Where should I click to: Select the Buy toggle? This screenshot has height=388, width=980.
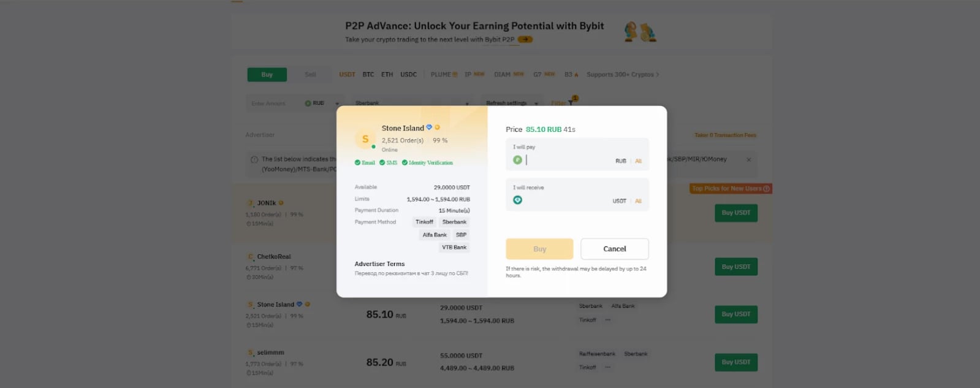click(x=267, y=75)
